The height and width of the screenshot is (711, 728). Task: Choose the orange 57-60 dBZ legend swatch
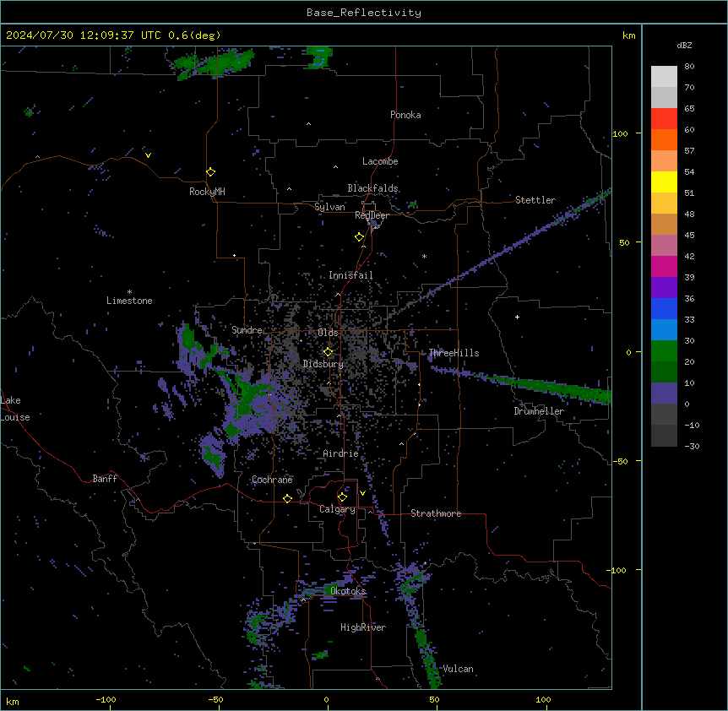coord(664,139)
